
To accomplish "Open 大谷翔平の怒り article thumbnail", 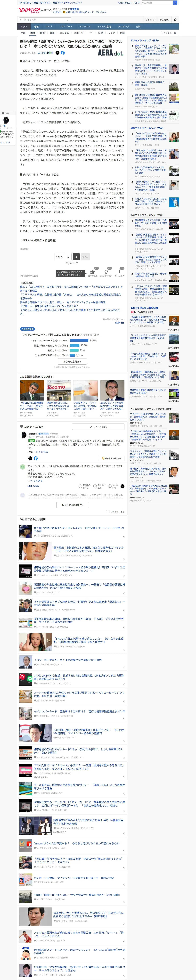I will pyautogui.click(x=25, y=531).
